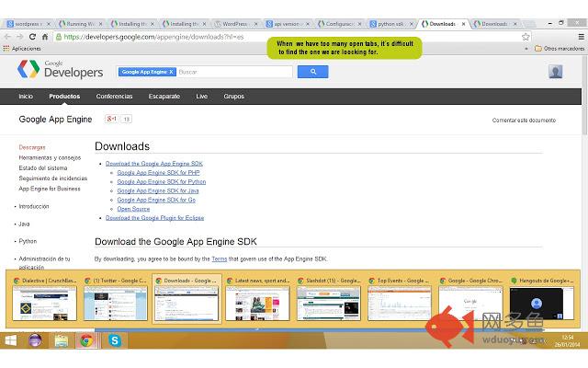588x368 pixels.
Task: Click the browser address bar URL
Action: 153,37
